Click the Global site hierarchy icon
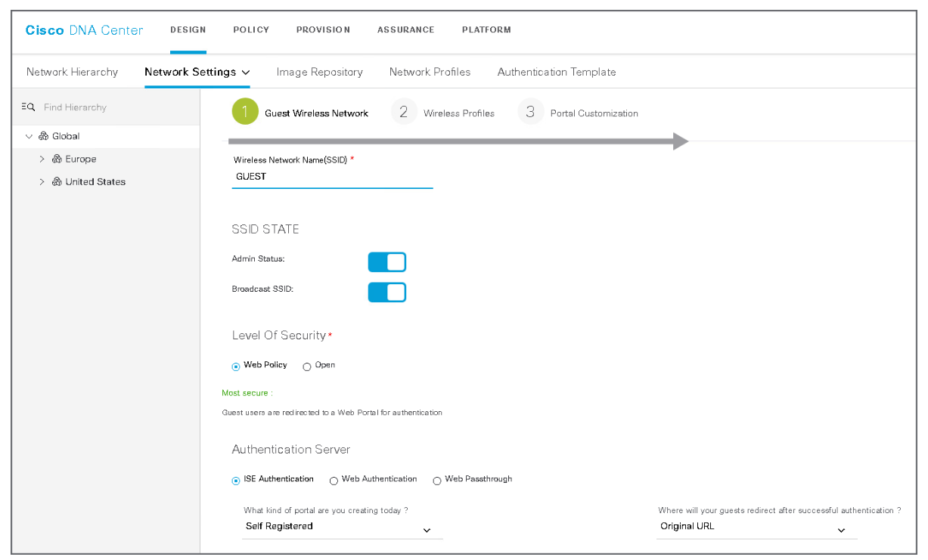 point(43,137)
